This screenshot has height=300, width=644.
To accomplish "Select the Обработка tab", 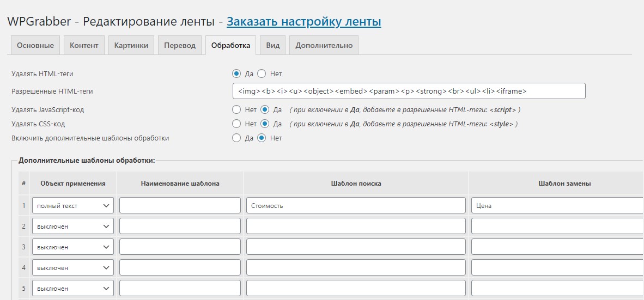I will (x=231, y=45).
